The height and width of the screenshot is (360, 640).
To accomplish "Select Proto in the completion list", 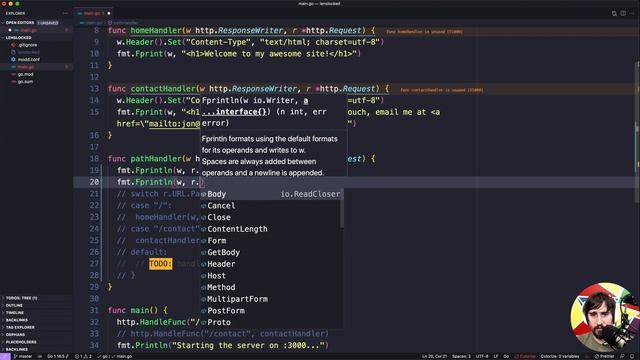I will (271, 322).
